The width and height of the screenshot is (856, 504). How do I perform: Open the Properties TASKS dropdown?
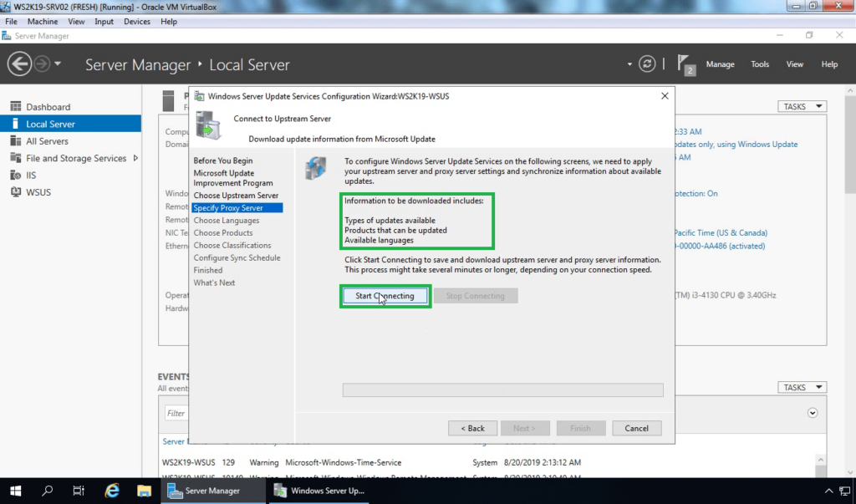(802, 106)
